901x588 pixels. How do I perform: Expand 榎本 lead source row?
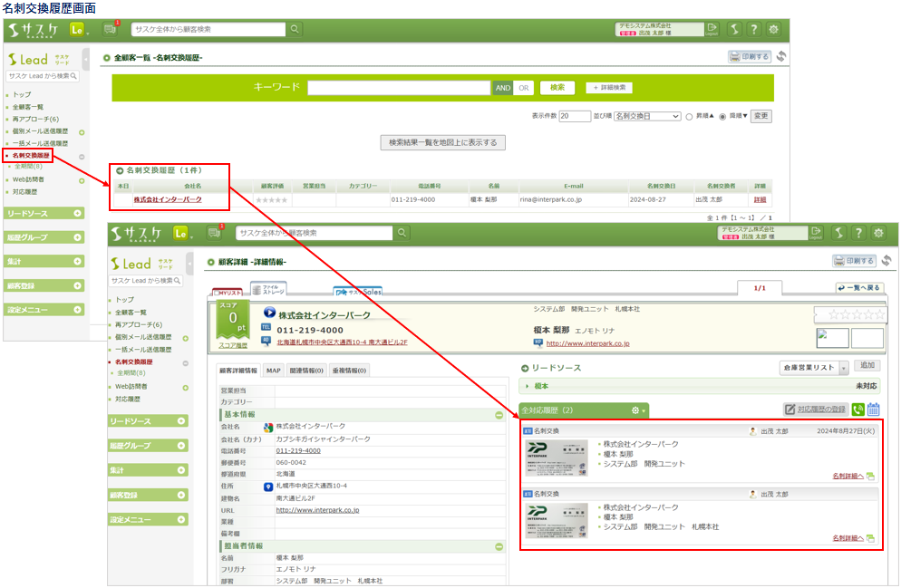(x=699, y=386)
